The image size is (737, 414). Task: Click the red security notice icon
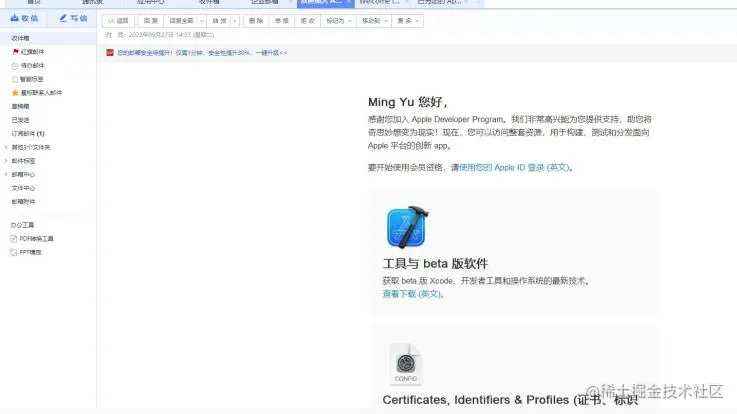(110, 53)
